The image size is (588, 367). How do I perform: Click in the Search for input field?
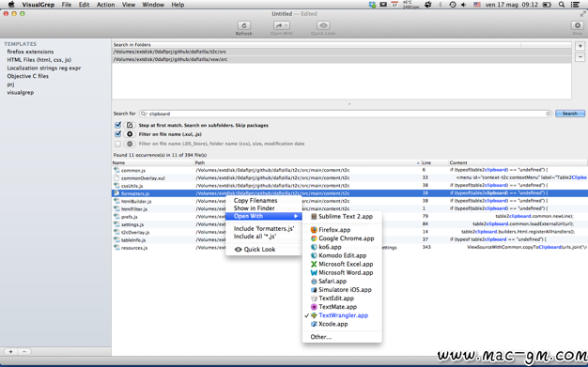(345, 114)
